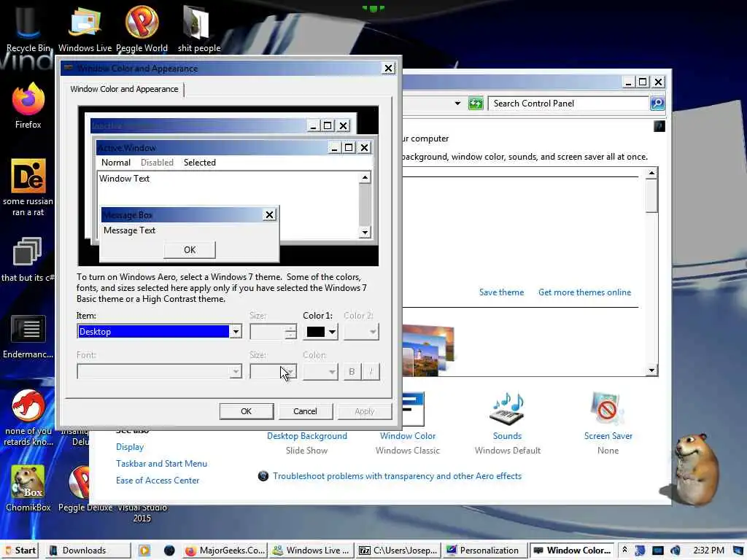Click the Desktop Background link
The width and height of the screenshot is (747, 560).
tap(307, 436)
